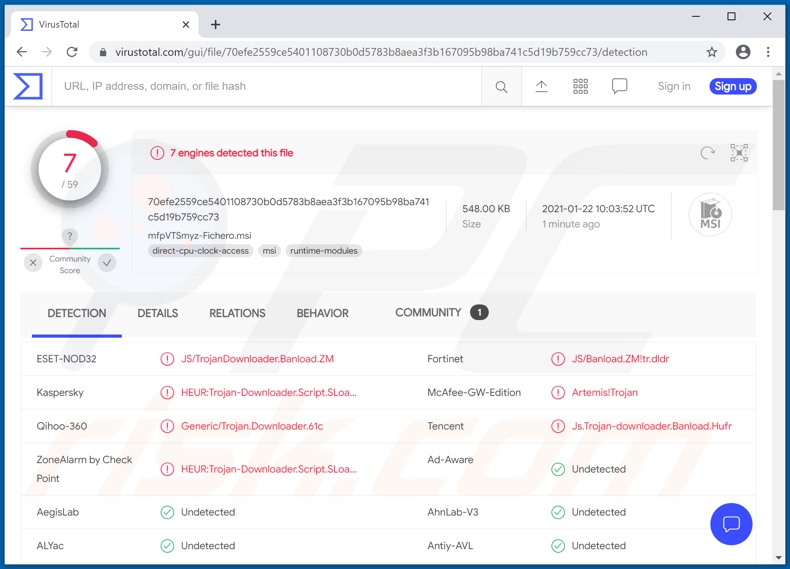Click the browser address bar URL
790x569 pixels.
[x=381, y=52]
